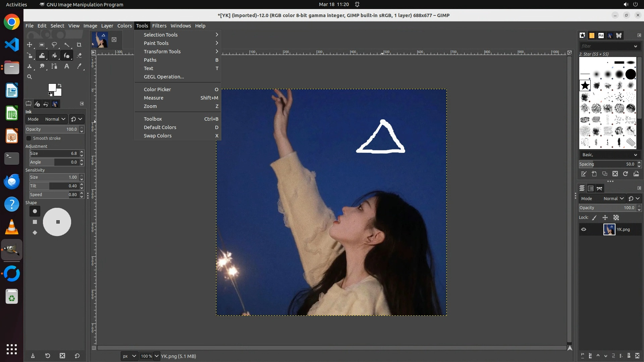Screen dimensions: 644x362
Task: Choose Paths from the Tools menu
Action: [150, 60]
